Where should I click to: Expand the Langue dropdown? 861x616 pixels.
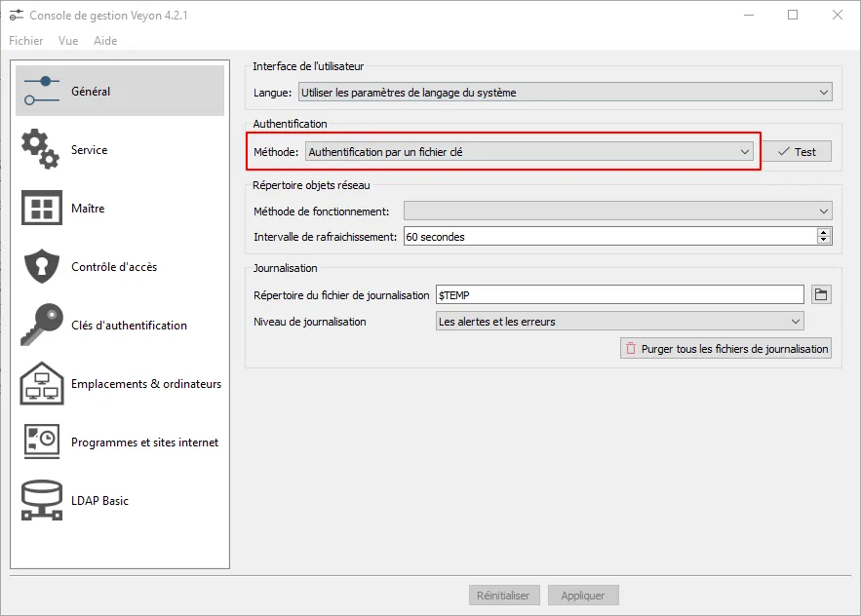pos(565,93)
